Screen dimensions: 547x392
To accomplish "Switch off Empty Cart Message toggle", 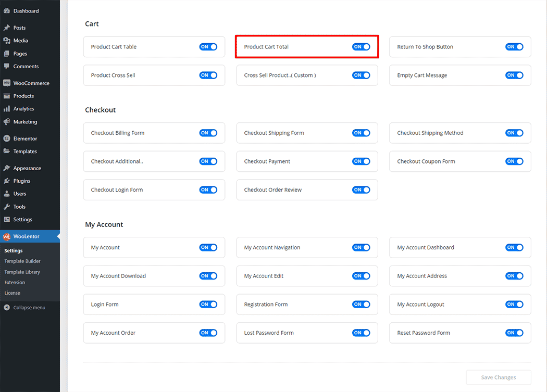I will (x=514, y=75).
